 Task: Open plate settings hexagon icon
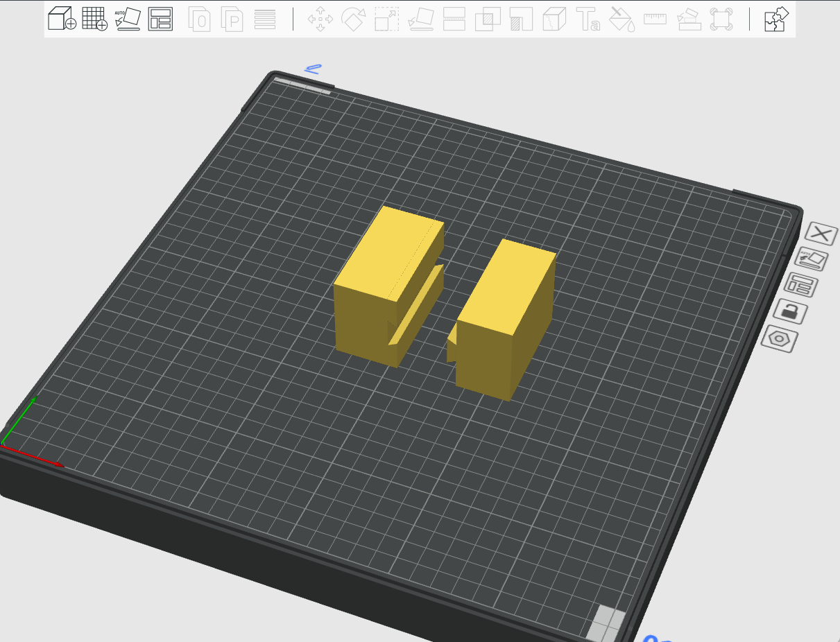click(780, 339)
